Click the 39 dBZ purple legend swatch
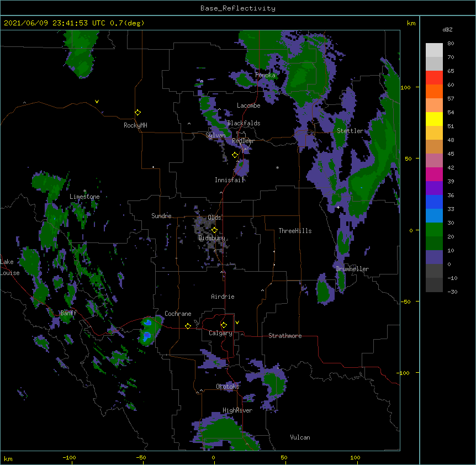 [434, 188]
